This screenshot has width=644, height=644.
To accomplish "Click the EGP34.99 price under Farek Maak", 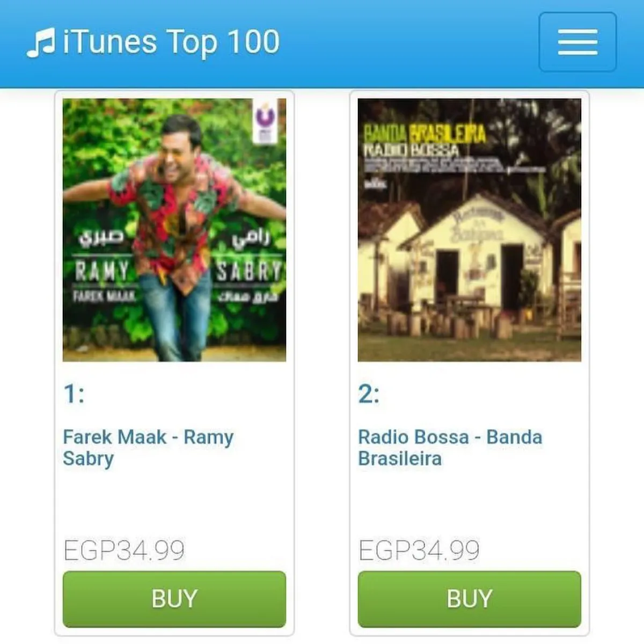I will pos(124,550).
